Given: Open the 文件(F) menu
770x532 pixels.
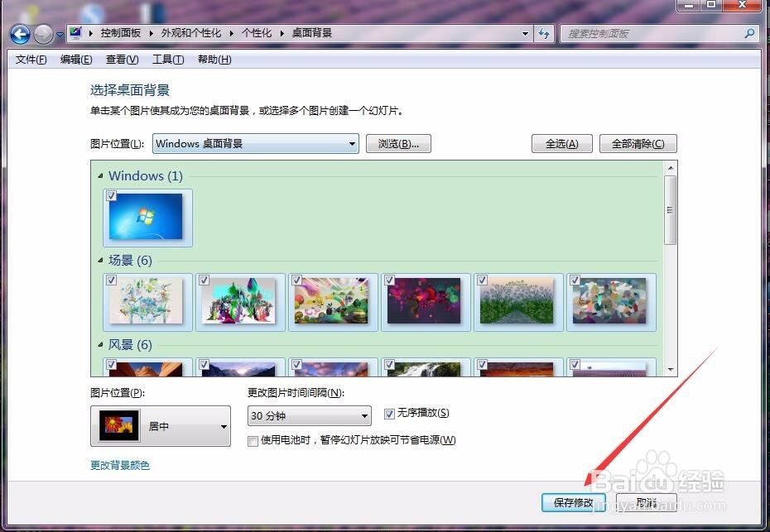Looking at the screenshot, I should [x=31, y=60].
